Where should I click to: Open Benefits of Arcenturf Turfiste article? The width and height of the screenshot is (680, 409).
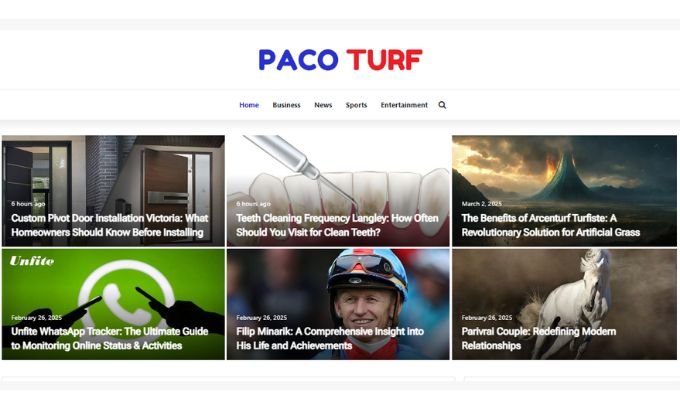550,225
